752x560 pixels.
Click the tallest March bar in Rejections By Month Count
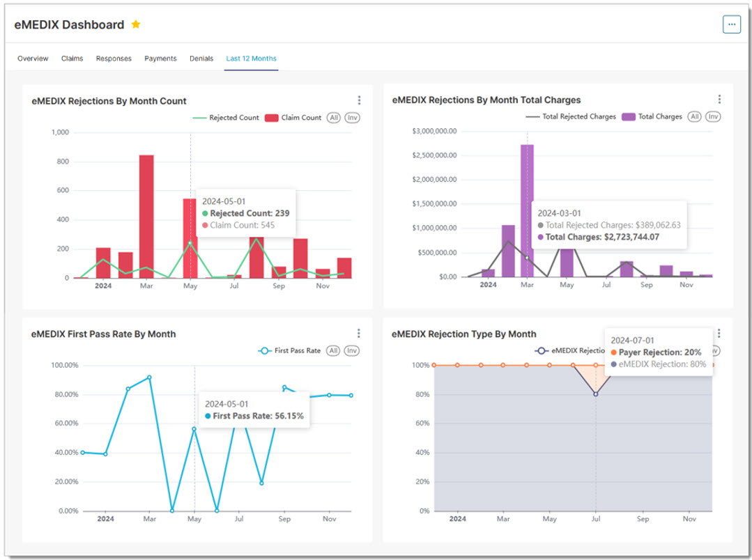tap(147, 209)
